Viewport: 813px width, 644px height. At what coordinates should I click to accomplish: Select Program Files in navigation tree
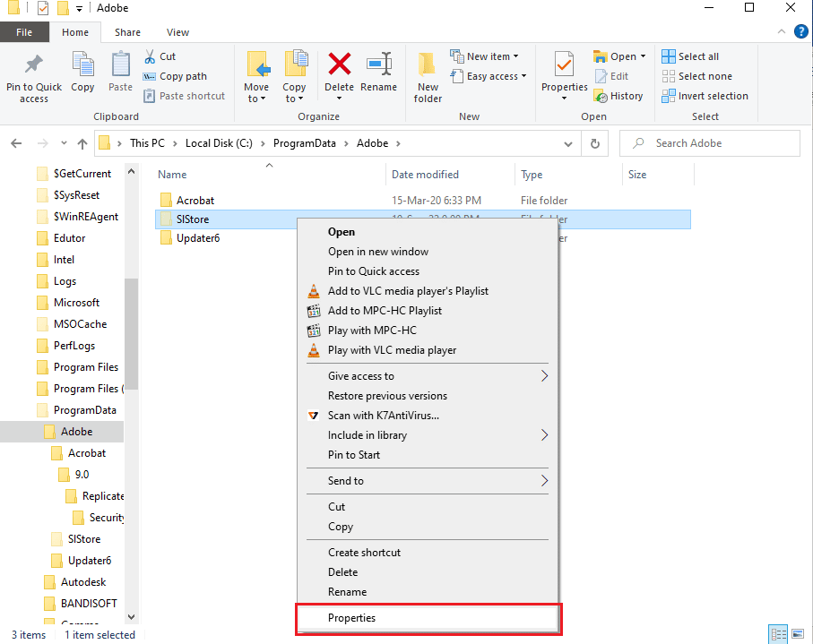[86, 367]
